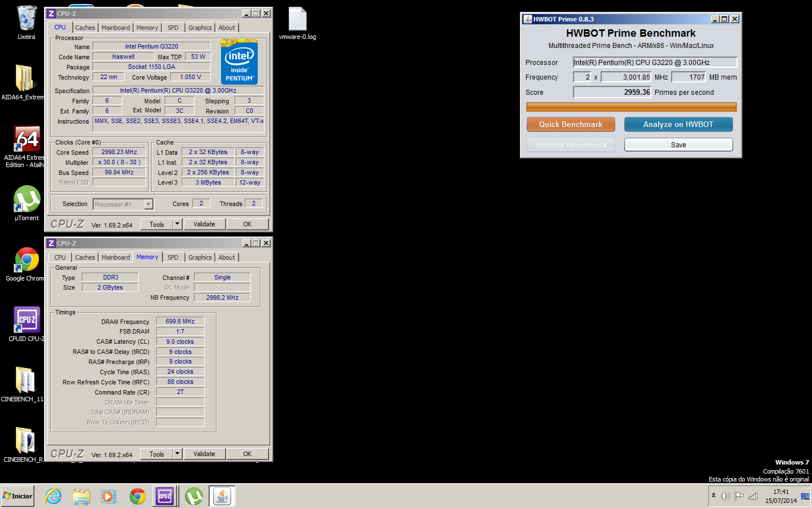Show hidden tray icons arrow

[713, 496]
